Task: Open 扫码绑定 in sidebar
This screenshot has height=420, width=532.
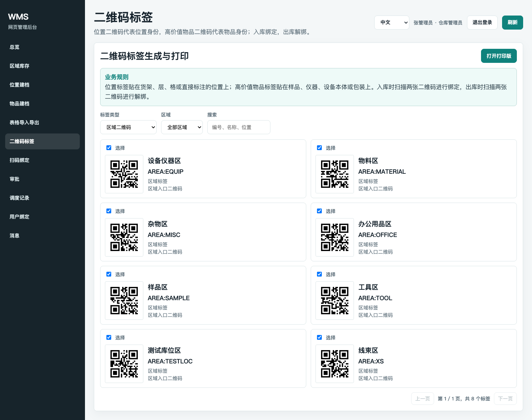Action: pyautogui.click(x=42, y=160)
